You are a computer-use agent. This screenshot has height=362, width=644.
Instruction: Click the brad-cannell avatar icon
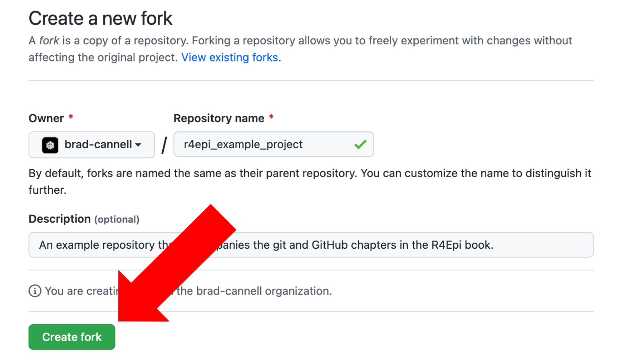[50, 145]
